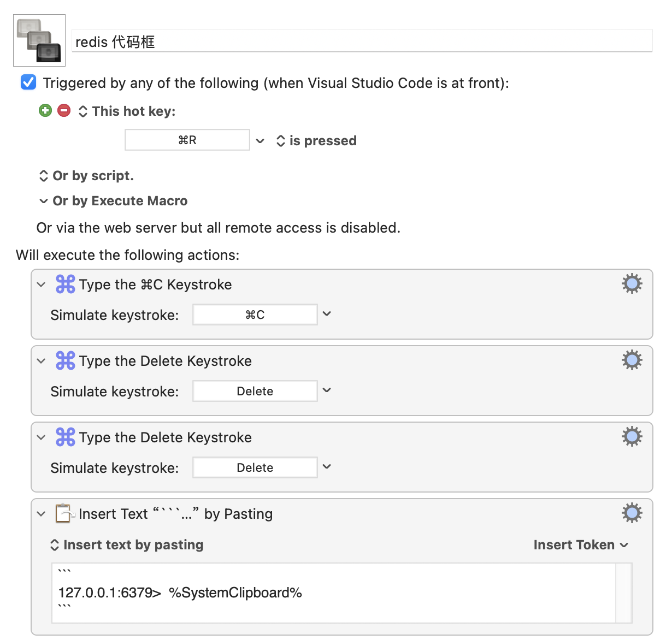Viewport: 672px width, 640px height.
Task: Open dropdown next to ⌘C simulate keystroke field
Action: click(327, 314)
